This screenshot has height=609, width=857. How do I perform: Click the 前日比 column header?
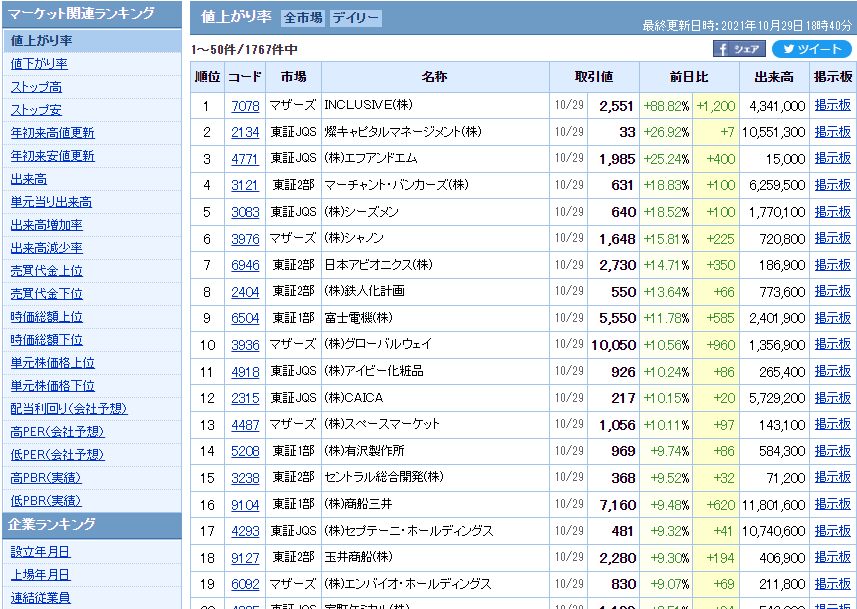pos(689,77)
